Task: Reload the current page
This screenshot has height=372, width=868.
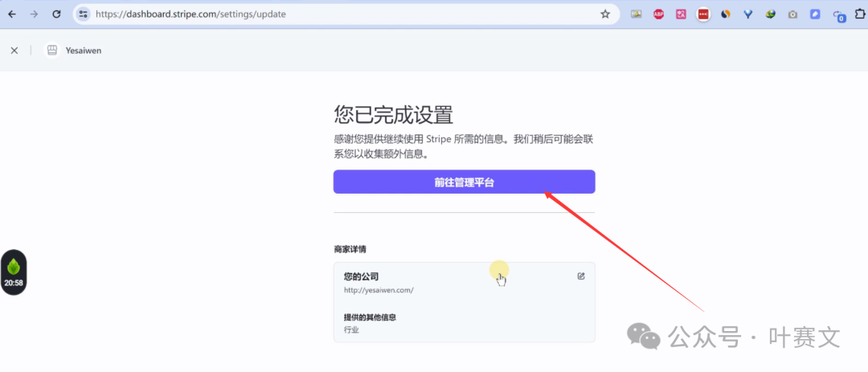Action: (56, 14)
